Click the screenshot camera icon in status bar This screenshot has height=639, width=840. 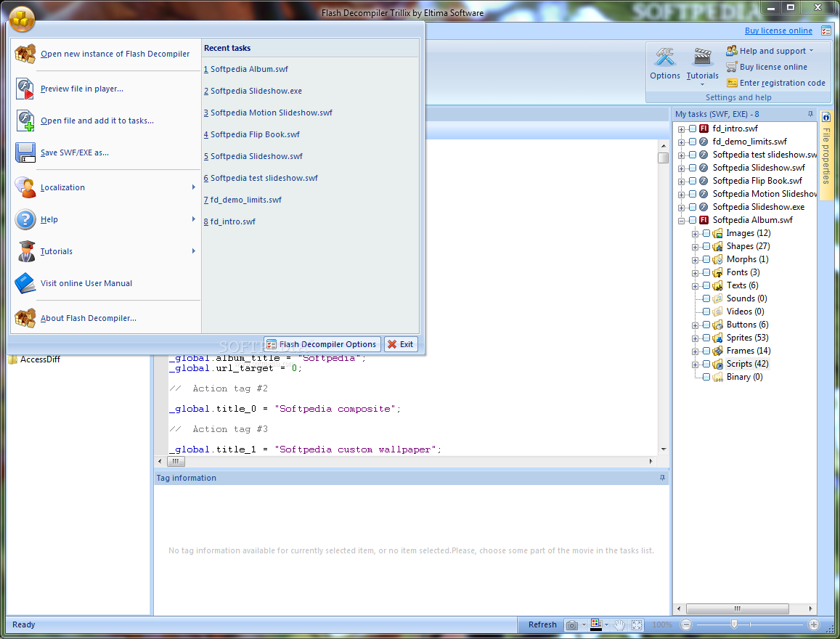pos(572,625)
